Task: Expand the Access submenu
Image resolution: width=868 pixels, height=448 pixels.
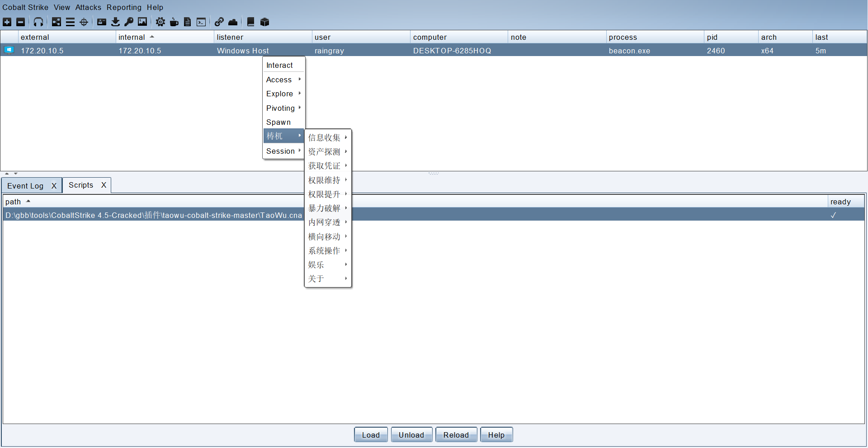Action: coord(284,80)
